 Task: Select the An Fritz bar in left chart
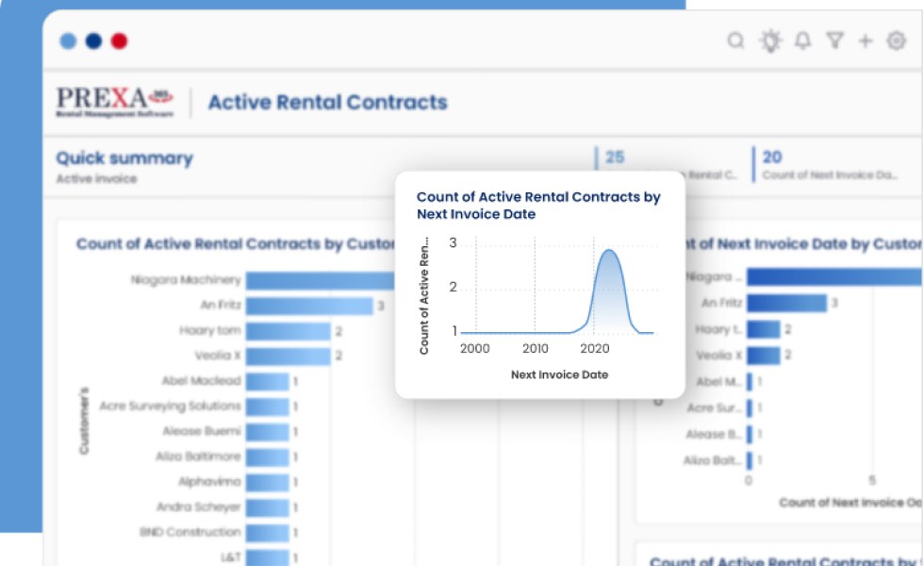(309, 306)
